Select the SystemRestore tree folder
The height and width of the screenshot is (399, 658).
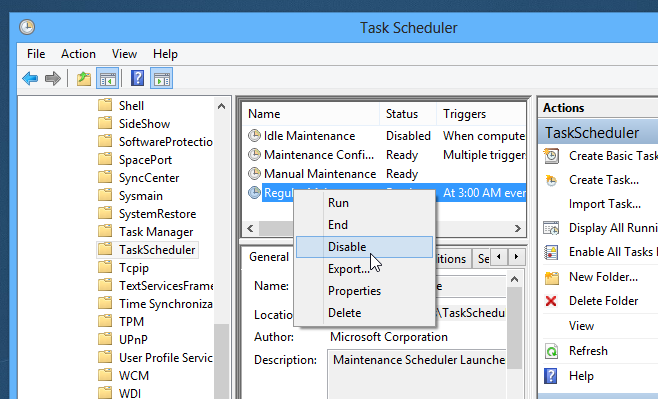pos(157,214)
